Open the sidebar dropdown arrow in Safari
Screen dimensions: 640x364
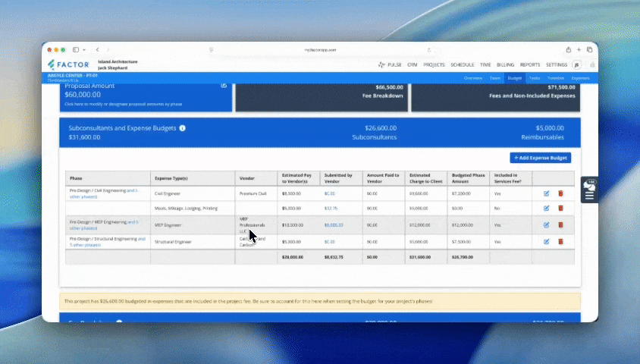[84, 50]
